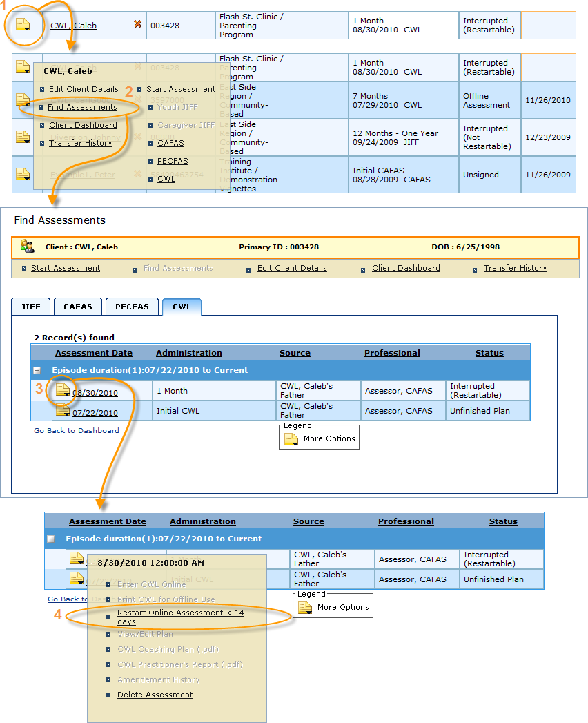This screenshot has width=588, height=723.
Task: Switch to the JIFF tab
Action: coord(31,307)
